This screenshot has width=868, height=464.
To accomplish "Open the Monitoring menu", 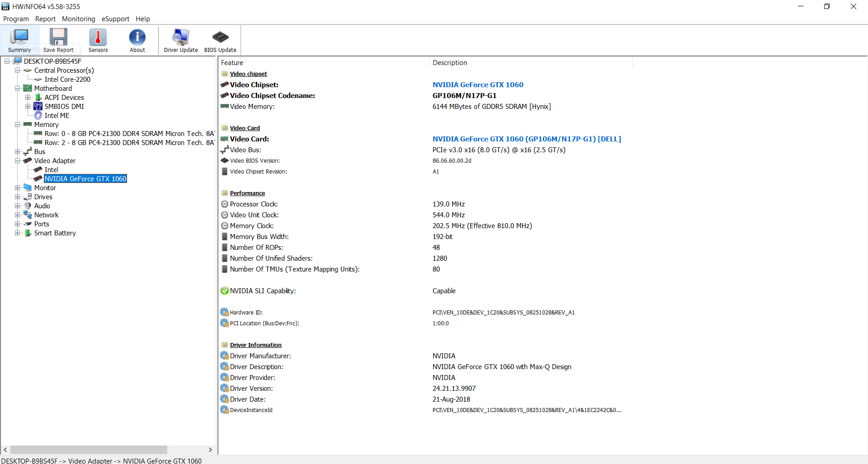I will (79, 19).
